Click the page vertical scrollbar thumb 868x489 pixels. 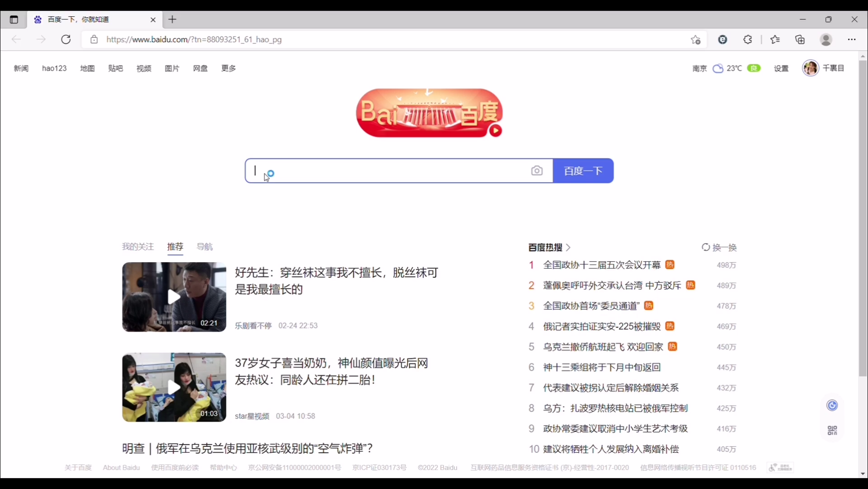coord(863,218)
